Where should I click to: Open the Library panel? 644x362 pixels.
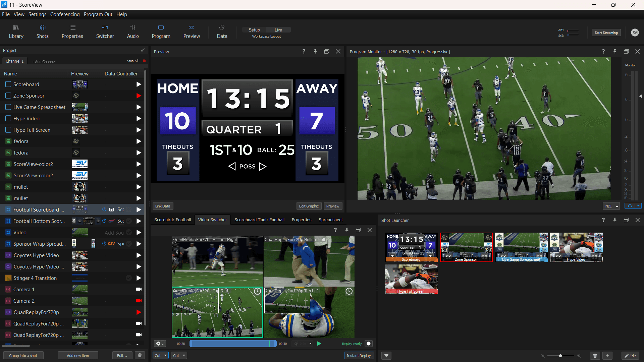(x=16, y=31)
